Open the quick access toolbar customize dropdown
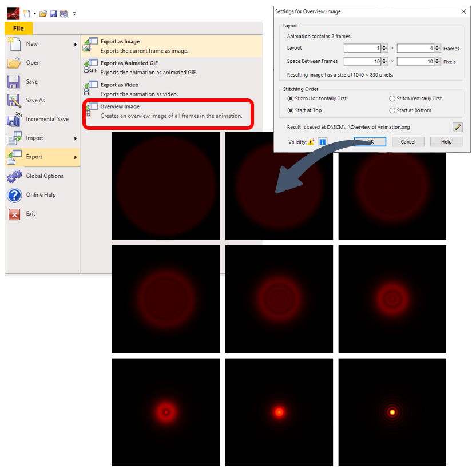This screenshot has width=476, height=469. click(74, 14)
